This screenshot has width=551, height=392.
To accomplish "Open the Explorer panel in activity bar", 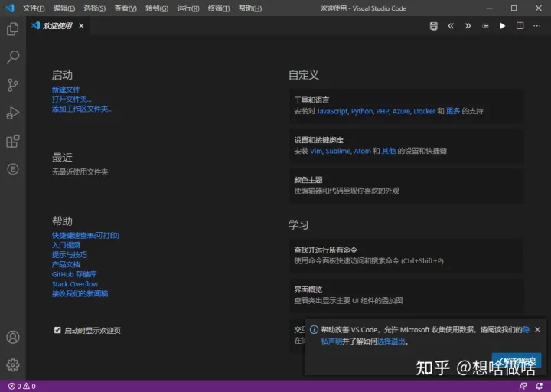I will coord(12,29).
